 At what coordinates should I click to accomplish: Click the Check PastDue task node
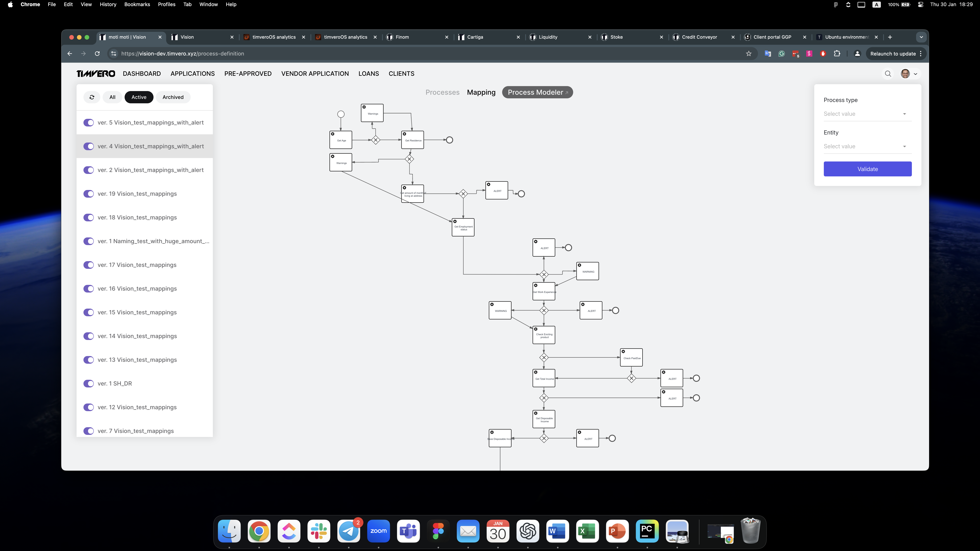tap(631, 358)
